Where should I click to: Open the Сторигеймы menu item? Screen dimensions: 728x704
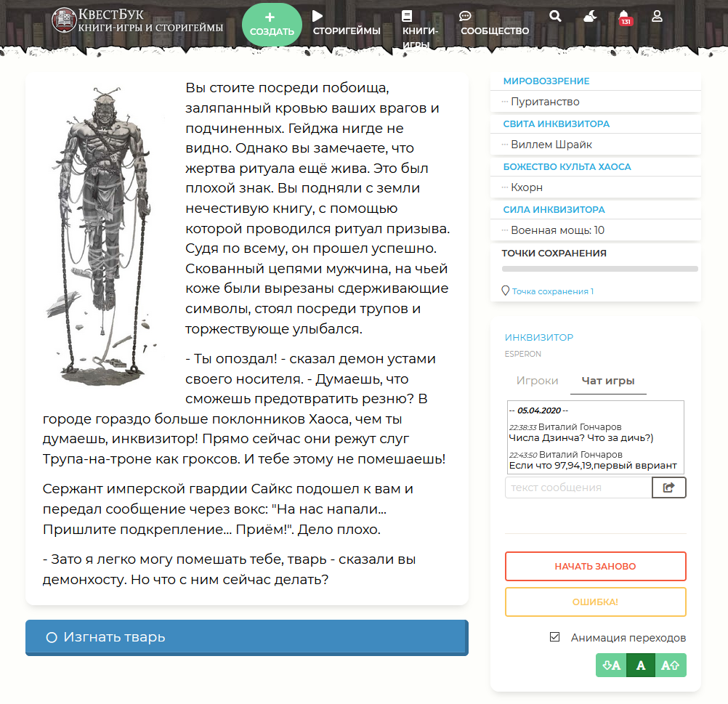click(x=347, y=24)
